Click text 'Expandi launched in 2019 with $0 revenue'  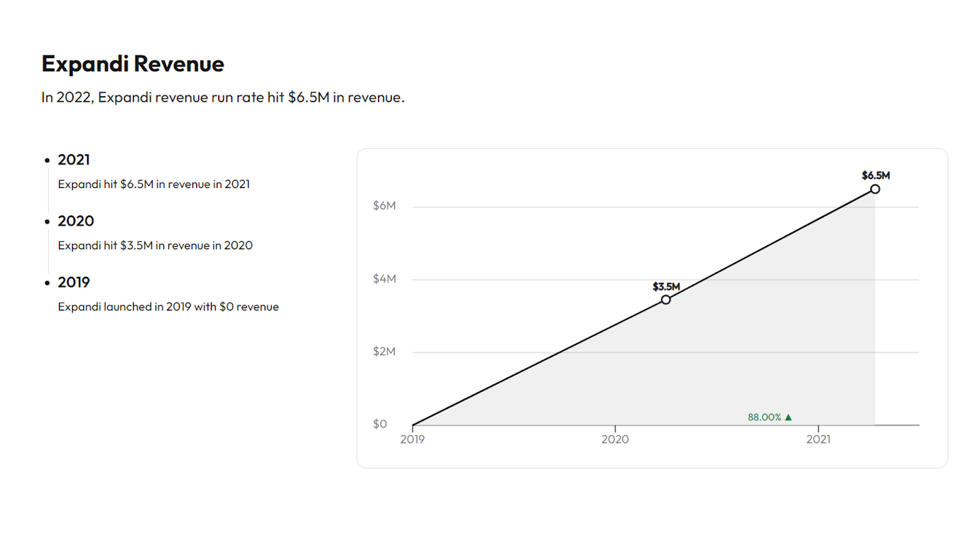pyautogui.click(x=168, y=307)
